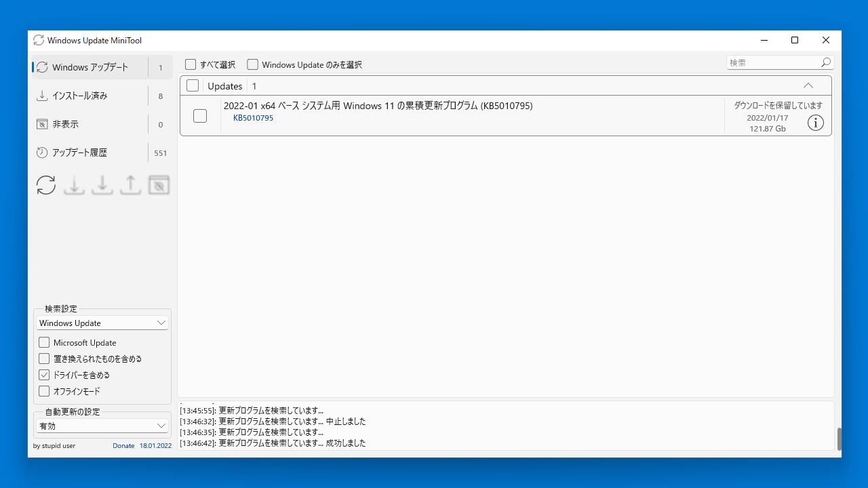Screen dimensions: 868x488
Task: Click the 2022/01/17 date text
Action: [768, 118]
